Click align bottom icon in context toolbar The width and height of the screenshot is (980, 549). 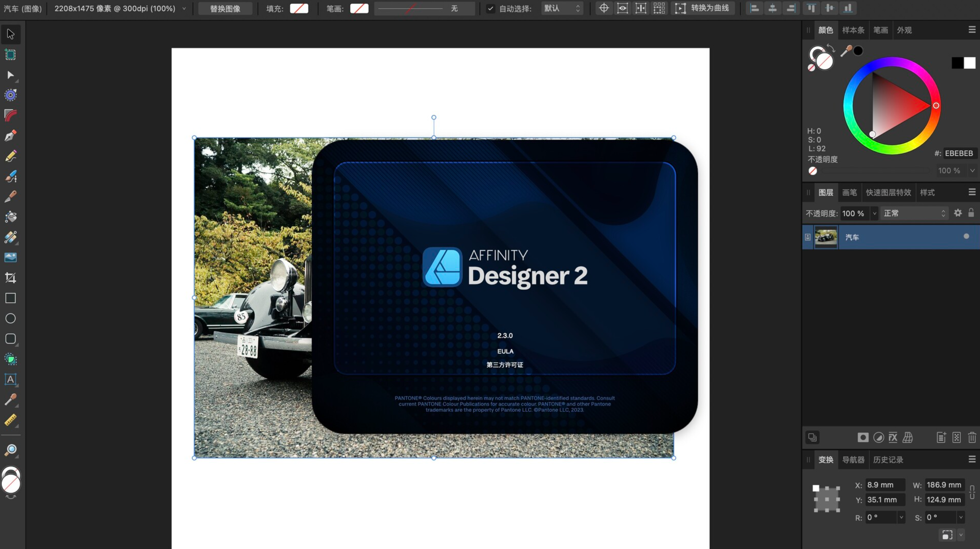point(848,8)
